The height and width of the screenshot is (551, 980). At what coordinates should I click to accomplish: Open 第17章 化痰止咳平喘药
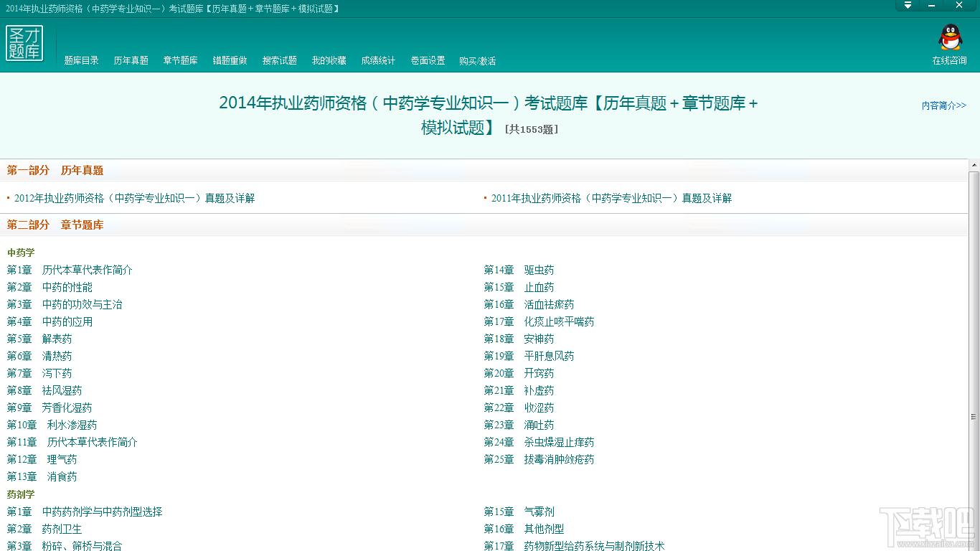539,321
